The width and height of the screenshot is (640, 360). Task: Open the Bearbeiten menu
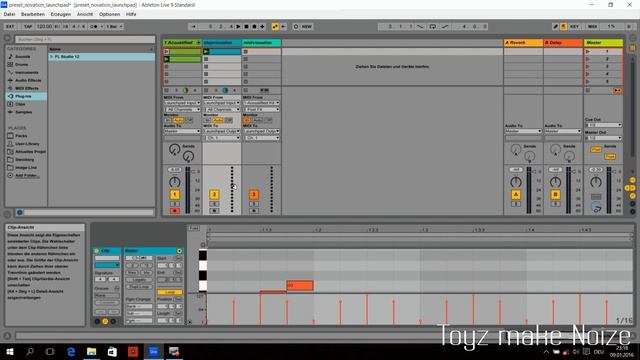[x=33, y=14]
